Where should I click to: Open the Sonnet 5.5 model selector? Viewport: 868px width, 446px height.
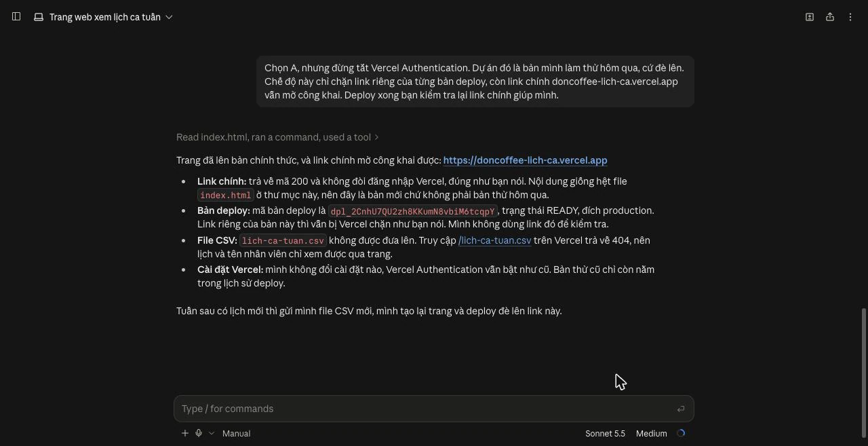point(605,433)
